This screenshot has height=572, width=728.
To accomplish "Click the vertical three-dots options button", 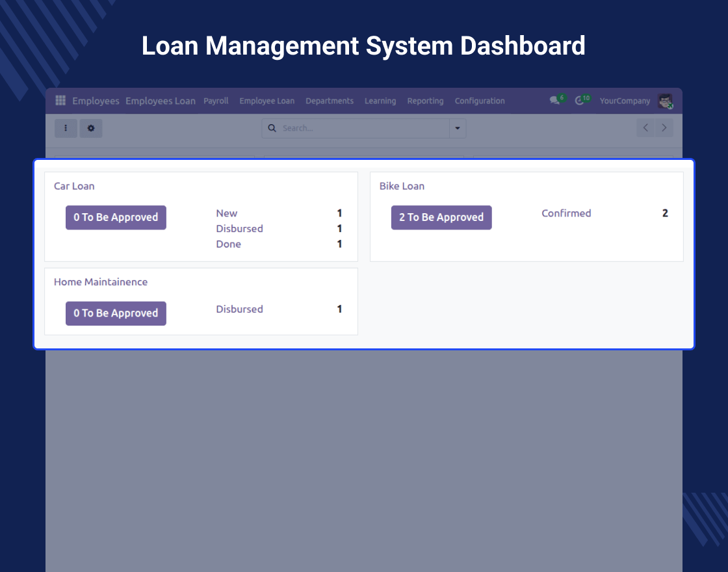I will (66, 128).
